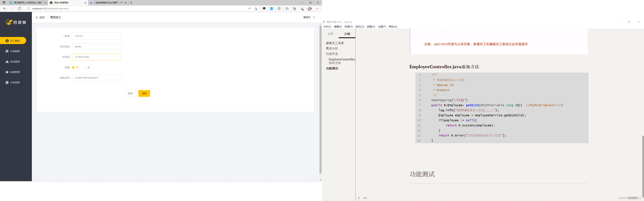Jump to 功能测试 in Typora outline
This screenshot has width=644, height=201.
332,68
